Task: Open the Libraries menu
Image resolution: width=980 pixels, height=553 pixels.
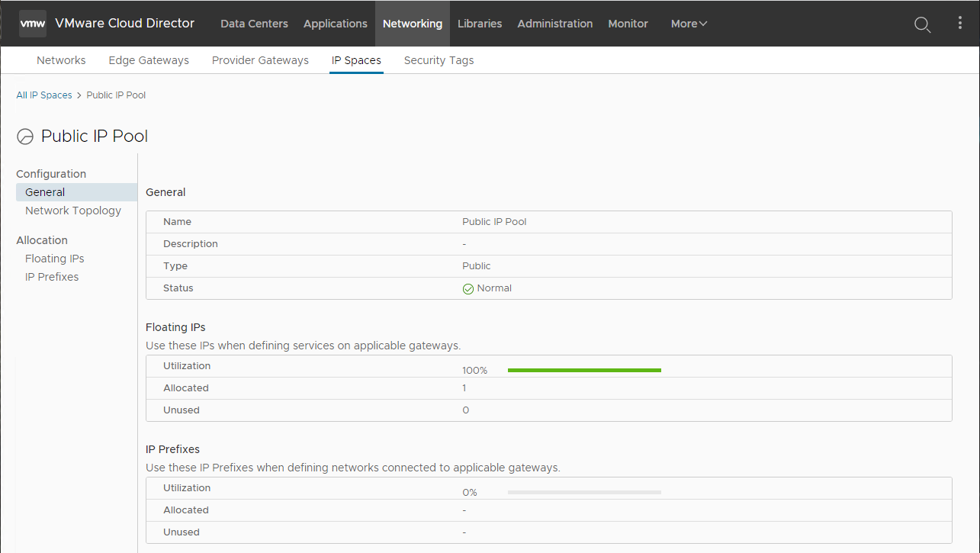Action: (x=480, y=24)
